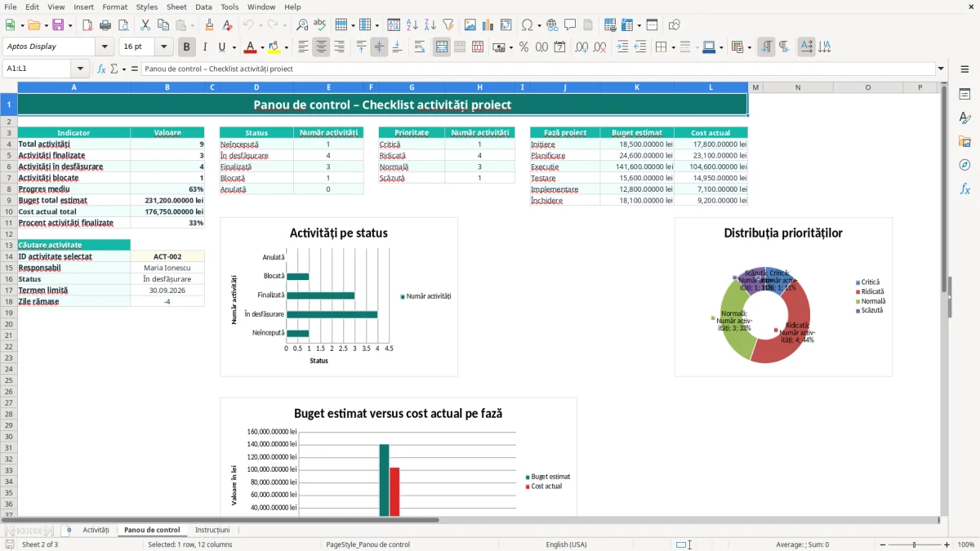Open the sidebar Navigator compass icon
This screenshot has height=551, width=980.
pos(964,165)
